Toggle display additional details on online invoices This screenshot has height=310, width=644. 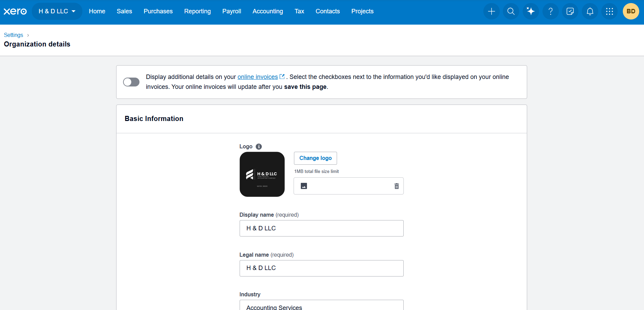tap(131, 82)
